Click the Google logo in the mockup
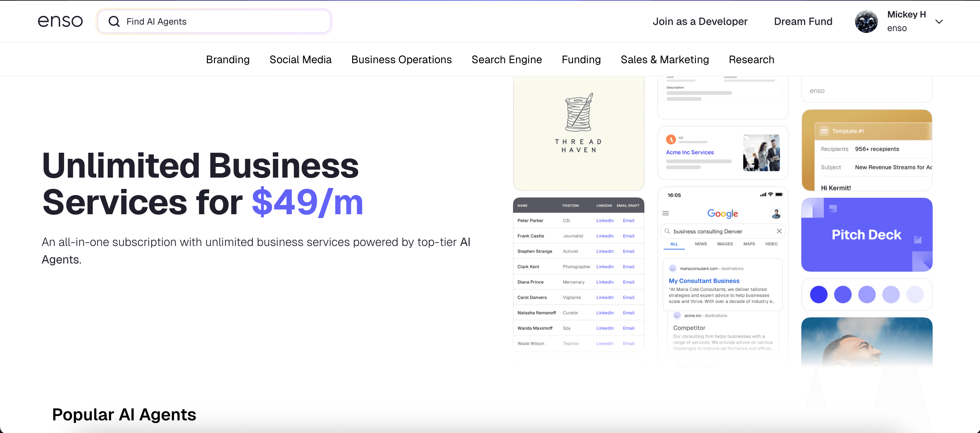Image resolution: width=980 pixels, height=433 pixels. point(723,214)
